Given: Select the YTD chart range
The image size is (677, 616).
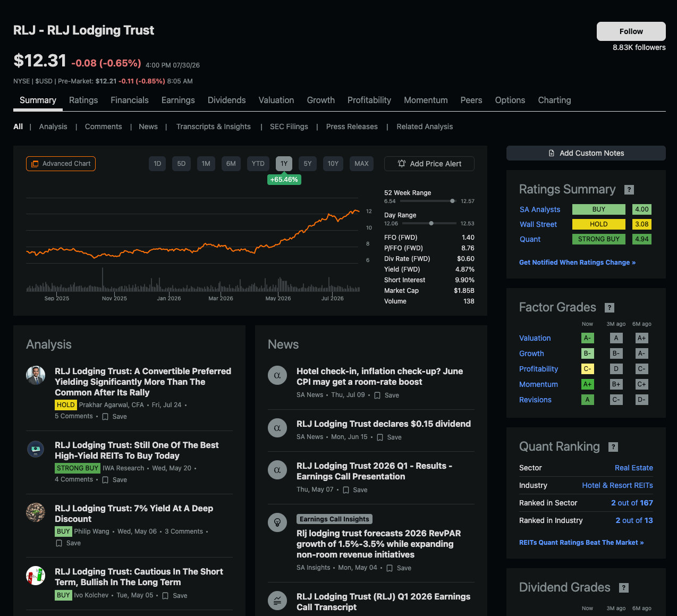Looking at the screenshot, I should 258,164.
